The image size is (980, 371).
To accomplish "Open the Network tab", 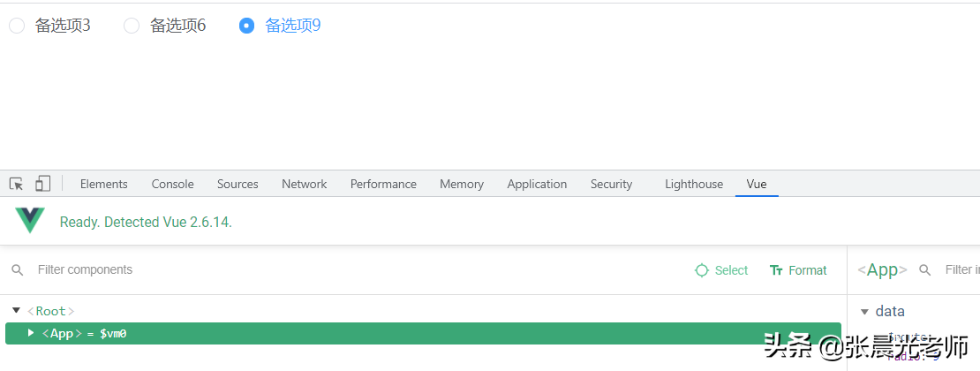I will click(304, 184).
